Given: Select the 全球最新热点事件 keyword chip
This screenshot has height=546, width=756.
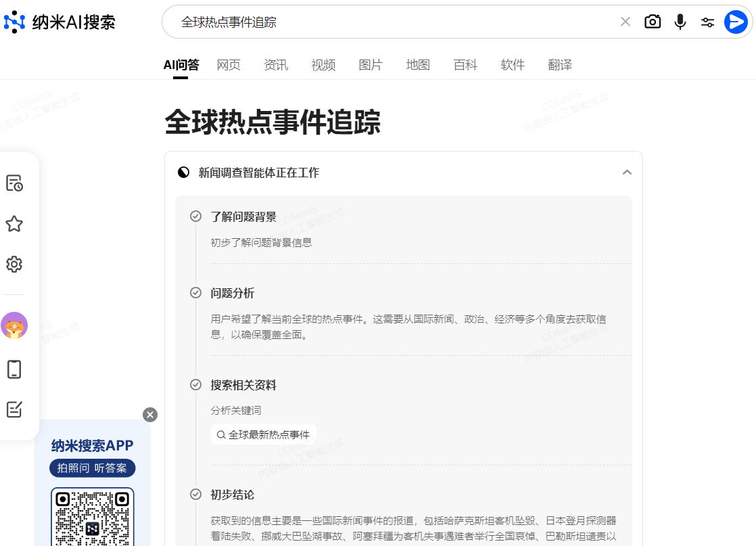Looking at the screenshot, I should [264, 434].
